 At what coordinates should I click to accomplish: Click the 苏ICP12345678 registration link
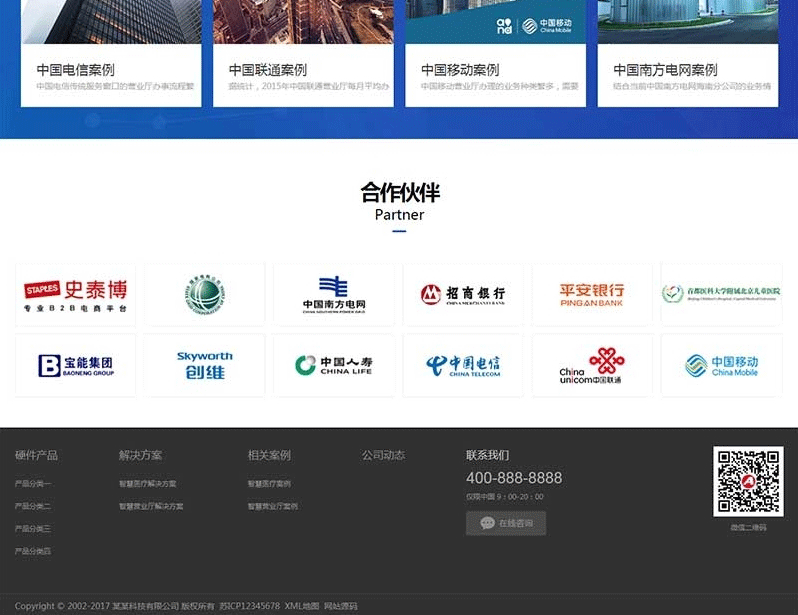tap(249, 606)
